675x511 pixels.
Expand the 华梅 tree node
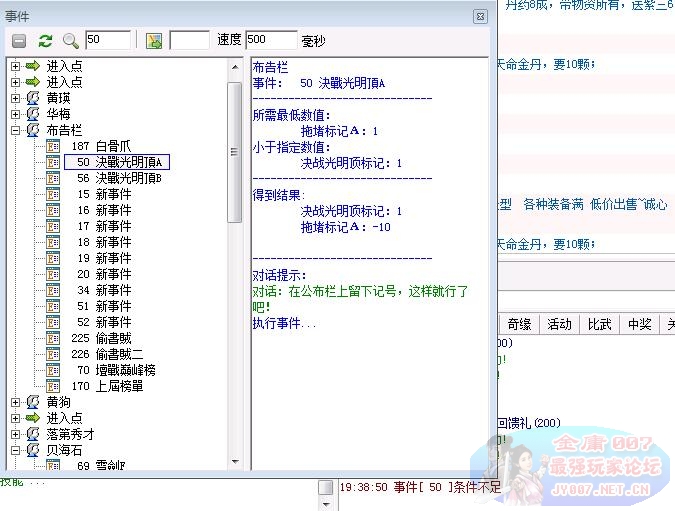[x=16, y=114]
